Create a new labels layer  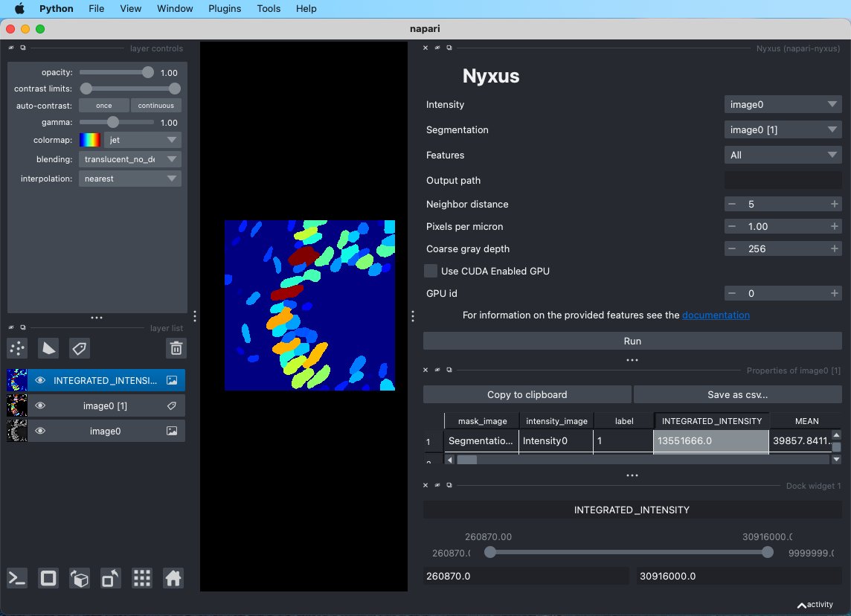[80, 348]
